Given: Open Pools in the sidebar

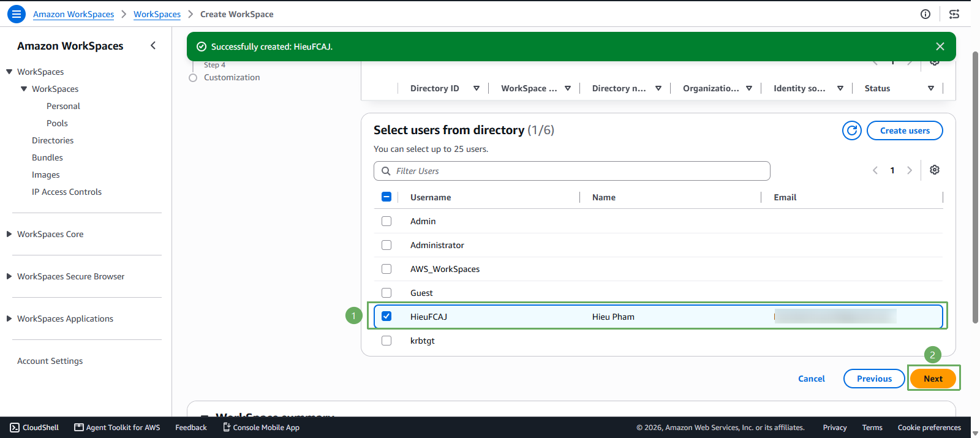Looking at the screenshot, I should coord(57,123).
